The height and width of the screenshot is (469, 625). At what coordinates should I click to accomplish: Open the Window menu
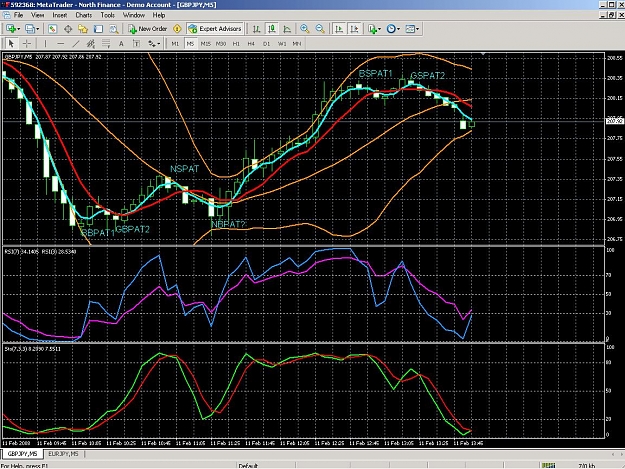pos(134,15)
